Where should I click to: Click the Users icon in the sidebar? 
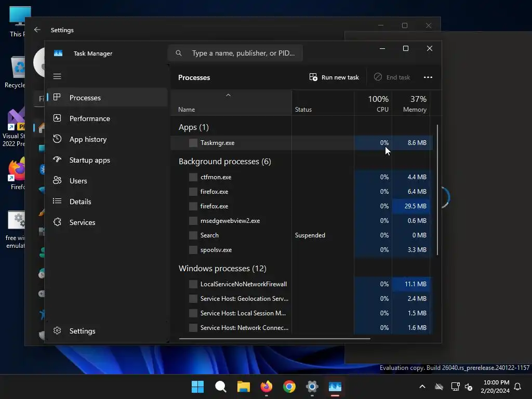tap(57, 180)
